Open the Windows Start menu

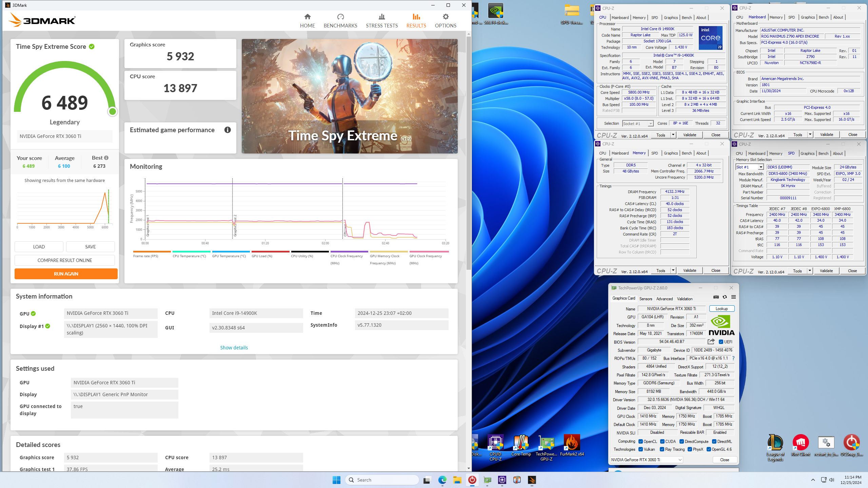(x=336, y=480)
